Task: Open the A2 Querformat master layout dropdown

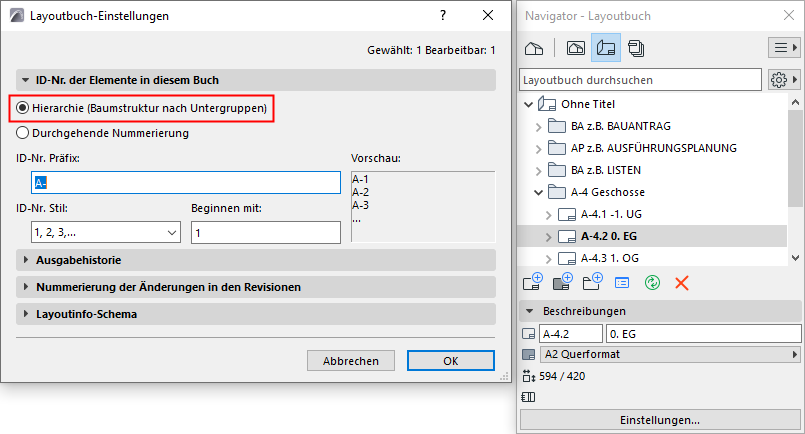Action: [x=670, y=354]
